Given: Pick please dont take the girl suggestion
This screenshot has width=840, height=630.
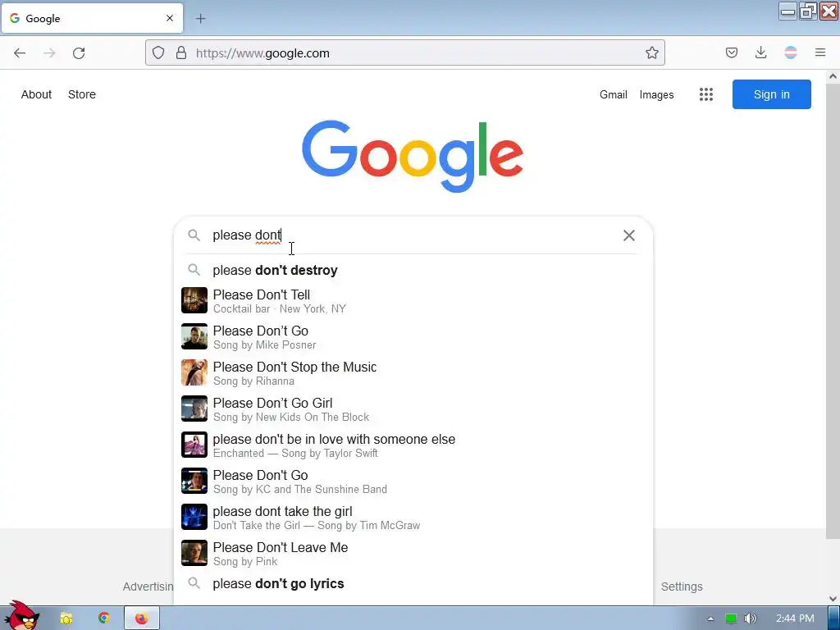Looking at the screenshot, I should [413, 517].
